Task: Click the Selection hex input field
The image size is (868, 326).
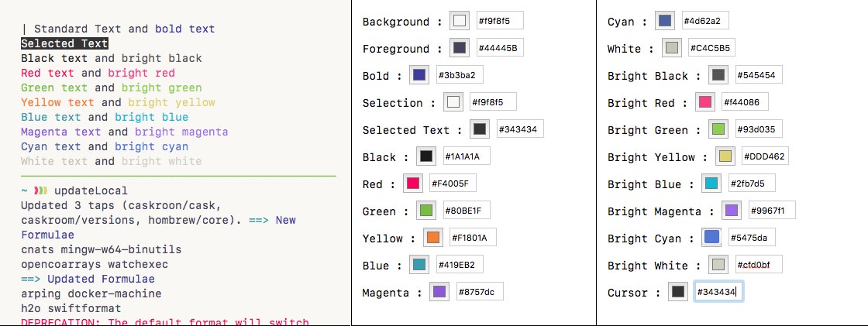Action: pyautogui.click(x=493, y=102)
